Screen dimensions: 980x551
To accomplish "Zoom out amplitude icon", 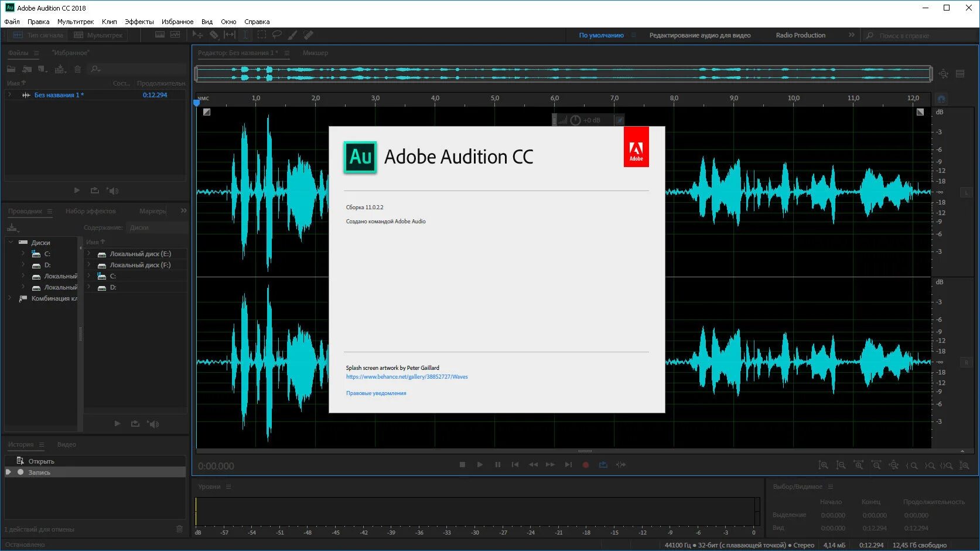I will click(841, 465).
